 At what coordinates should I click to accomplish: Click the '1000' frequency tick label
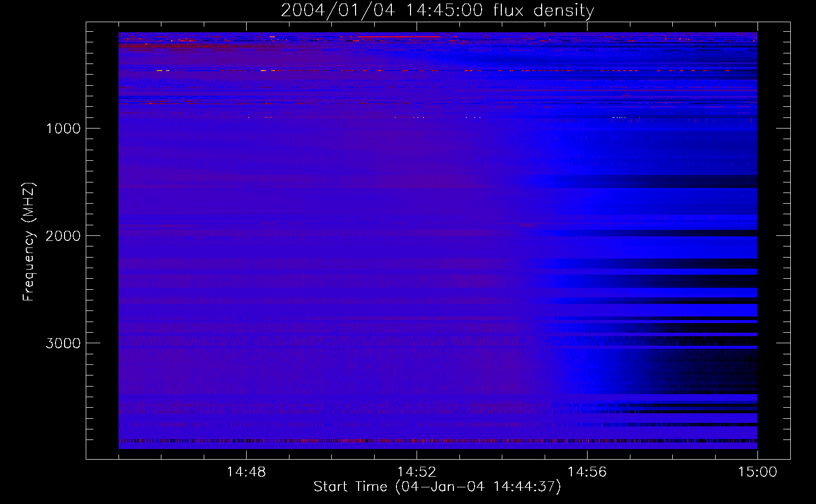click(x=63, y=129)
